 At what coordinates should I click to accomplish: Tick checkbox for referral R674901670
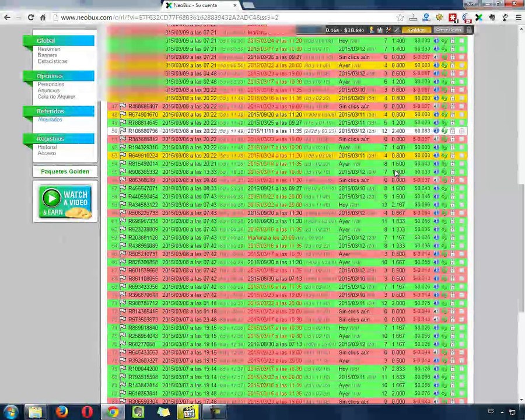pyautogui.click(x=462, y=114)
